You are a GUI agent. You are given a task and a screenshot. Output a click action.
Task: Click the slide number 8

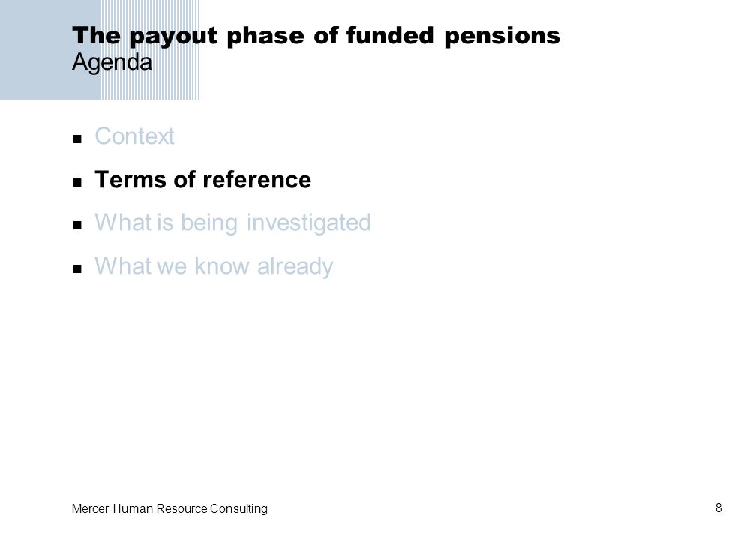coord(718,508)
